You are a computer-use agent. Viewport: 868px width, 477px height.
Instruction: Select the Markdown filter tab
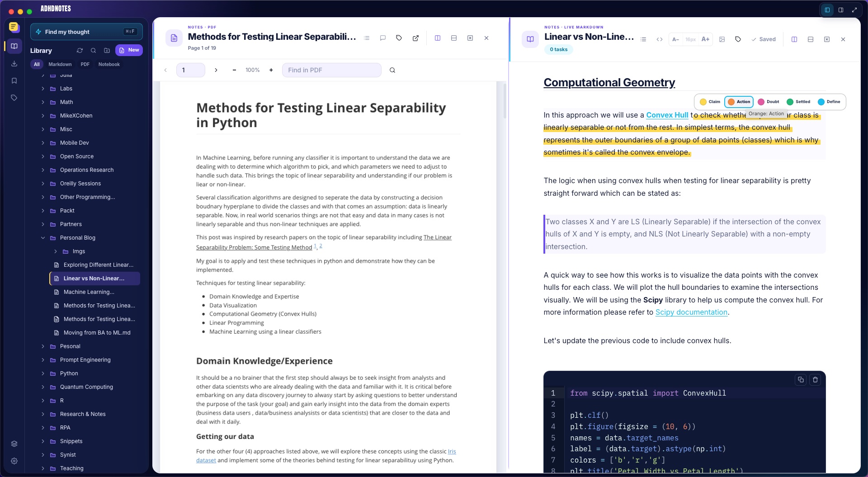tap(60, 64)
